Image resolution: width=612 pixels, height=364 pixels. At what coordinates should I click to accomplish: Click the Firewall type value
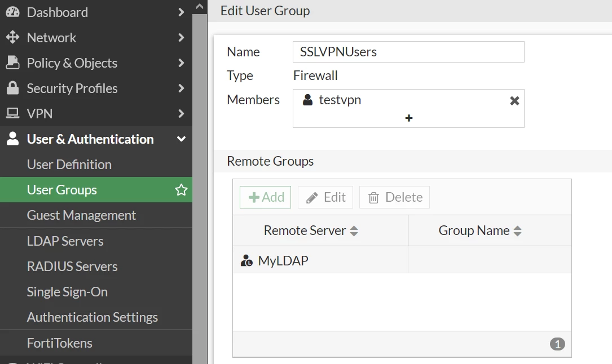[315, 76]
